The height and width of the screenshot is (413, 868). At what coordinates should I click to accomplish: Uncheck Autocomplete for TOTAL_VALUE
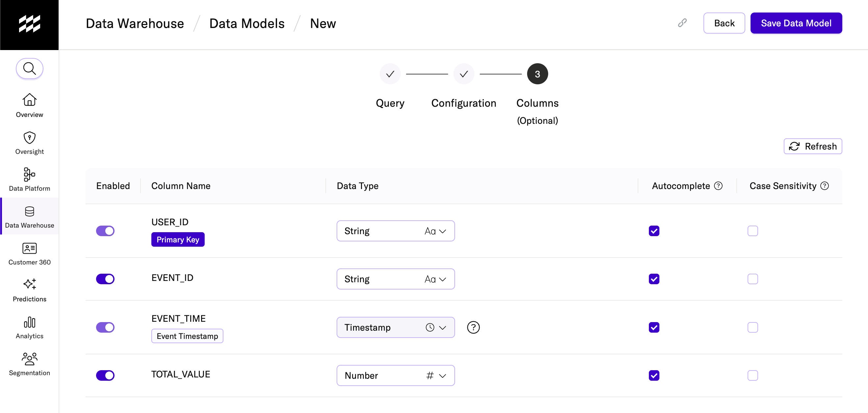tap(654, 375)
